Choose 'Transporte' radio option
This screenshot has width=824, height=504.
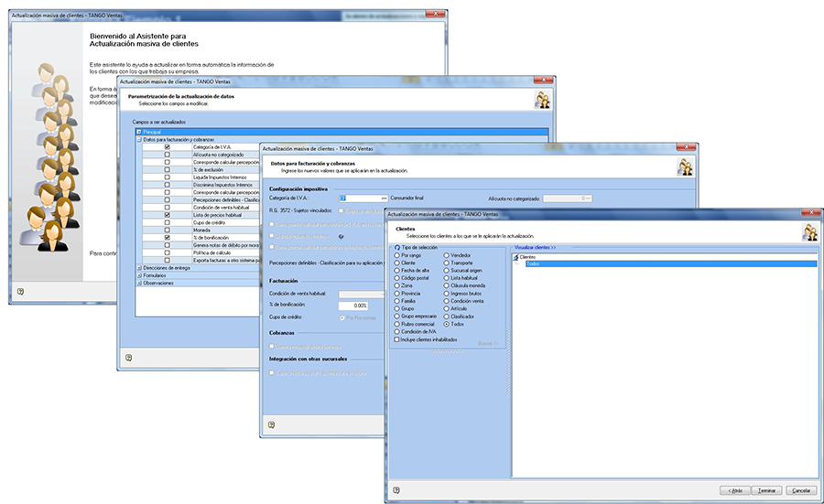pos(446,263)
